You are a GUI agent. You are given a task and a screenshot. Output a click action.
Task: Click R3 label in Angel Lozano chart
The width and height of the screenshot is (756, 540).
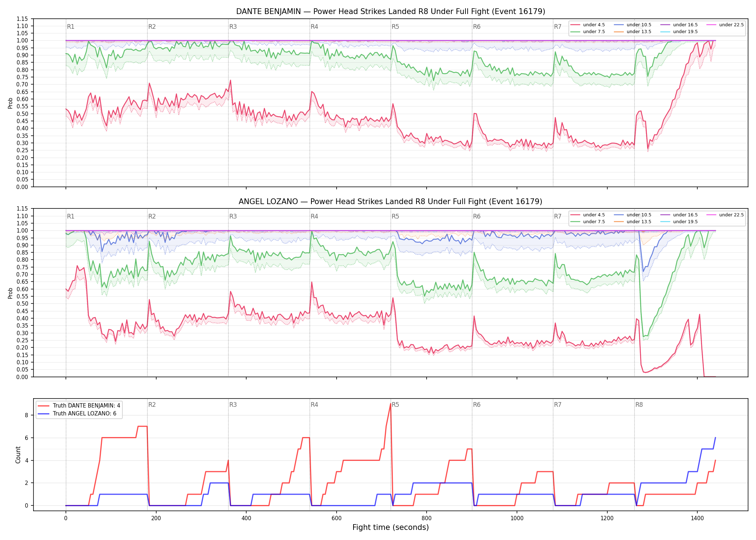pyautogui.click(x=233, y=216)
